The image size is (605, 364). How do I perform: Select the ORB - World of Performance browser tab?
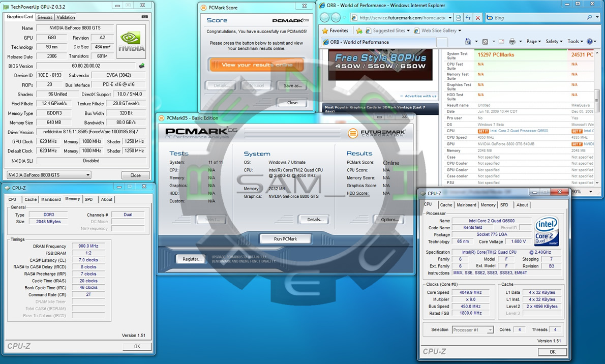tap(379, 42)
